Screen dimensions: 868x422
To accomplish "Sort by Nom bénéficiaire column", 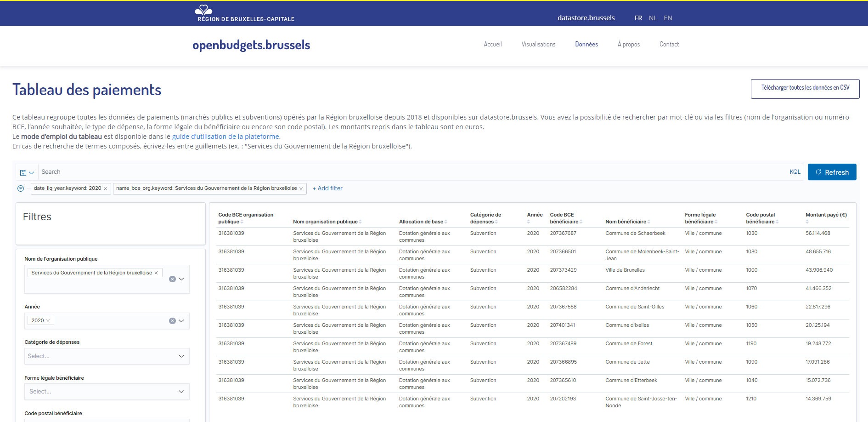I will pos(648,222).
